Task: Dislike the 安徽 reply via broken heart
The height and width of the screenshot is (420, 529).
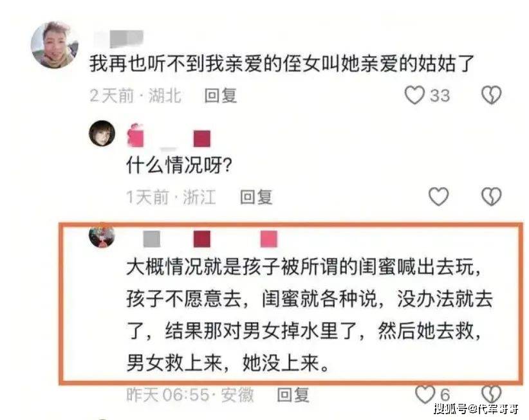Action: (491, 394)
